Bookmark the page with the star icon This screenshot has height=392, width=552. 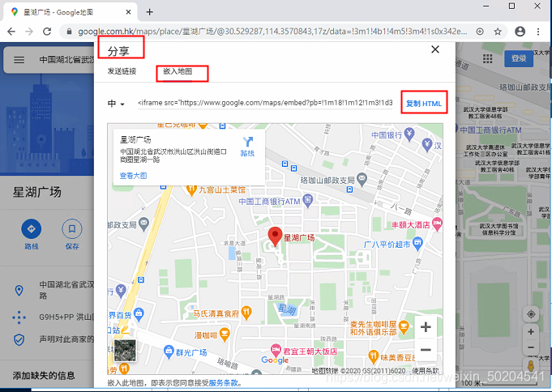[x=498, y=32]
